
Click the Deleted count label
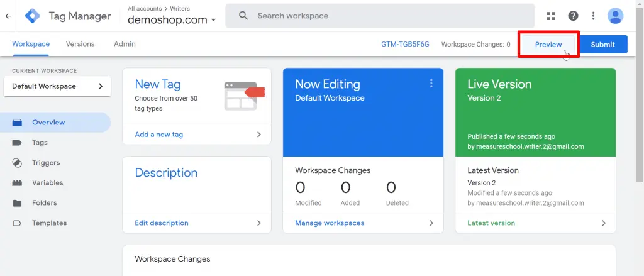coord(397,203)
